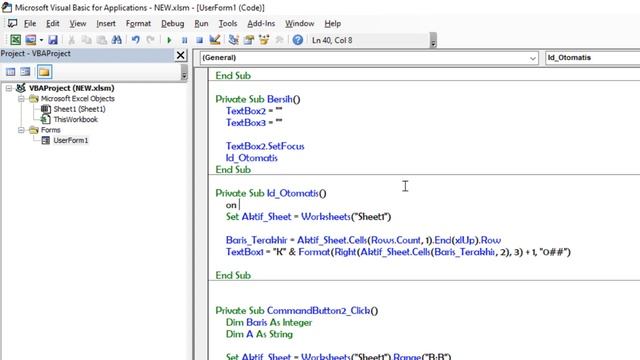Click the Break pause icon
Screen dimensions: 640x360
pos(184,40)
